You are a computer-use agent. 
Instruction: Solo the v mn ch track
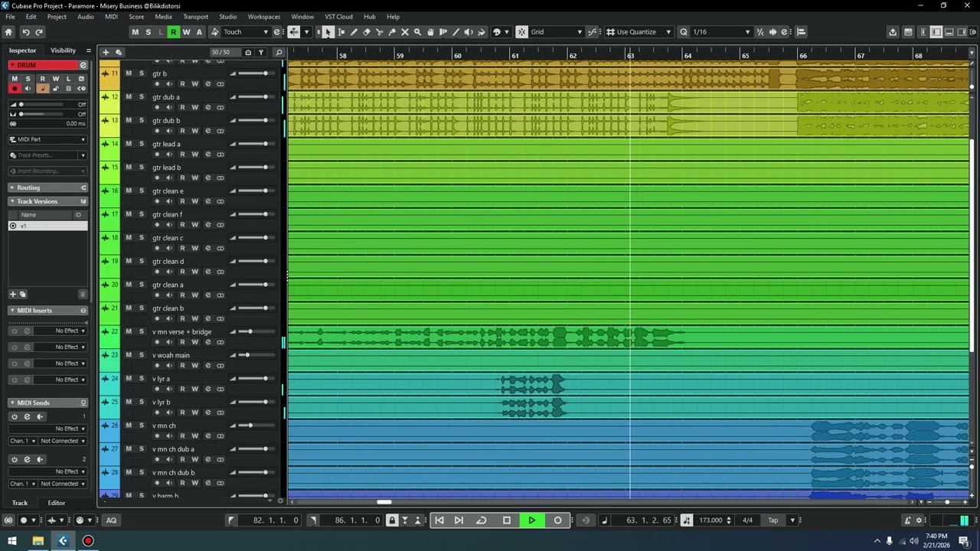click(141, 425)
